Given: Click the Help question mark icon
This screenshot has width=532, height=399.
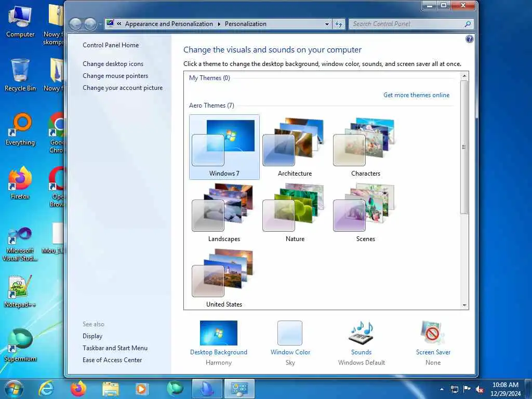Looking at the screenshot, I should (470, 39).
